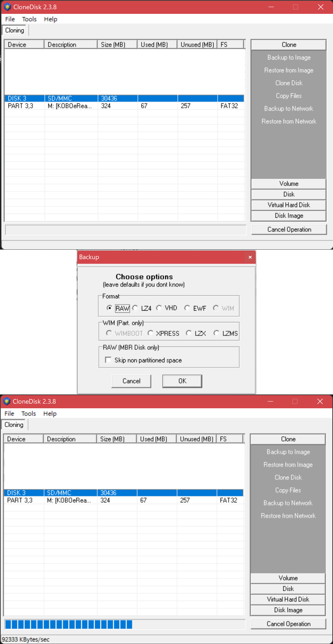Confirm backup options with OK
The width and height of the screenshot is (333, 644).
tap(182, 381)
